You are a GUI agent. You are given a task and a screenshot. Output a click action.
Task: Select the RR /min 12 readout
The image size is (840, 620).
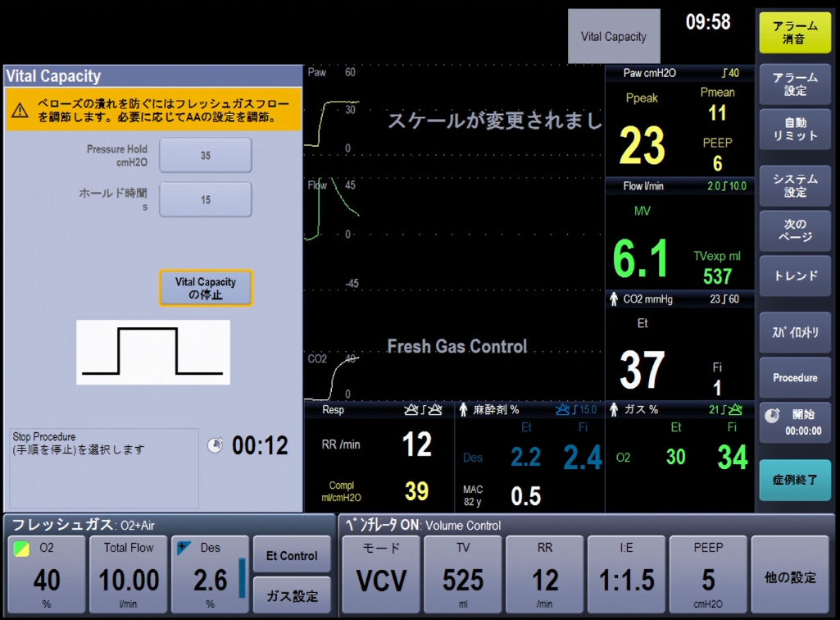click(x=417, y=444)
